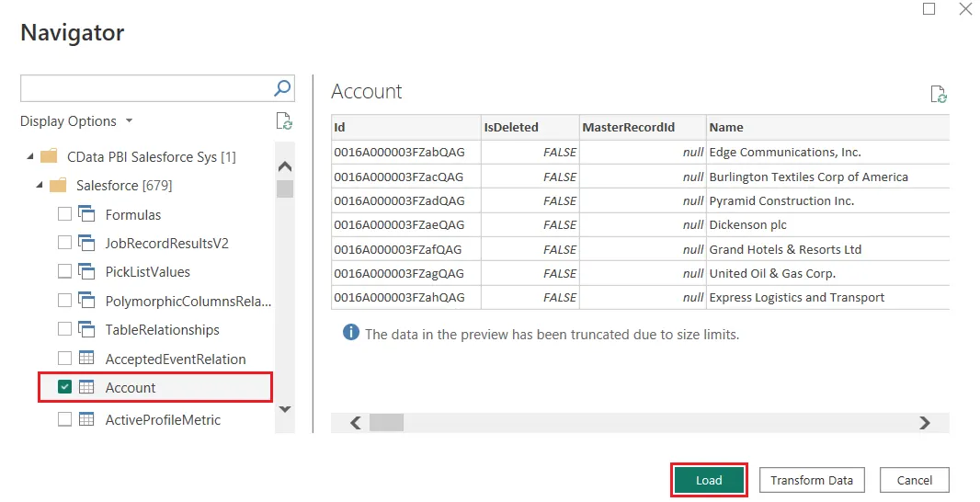Collapse the CData PBI Salesforce Sys node

(x=30, y=157)
